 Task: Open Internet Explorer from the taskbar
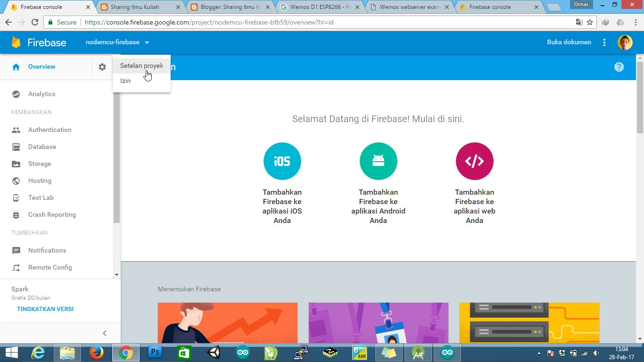(x=38, y=353)
